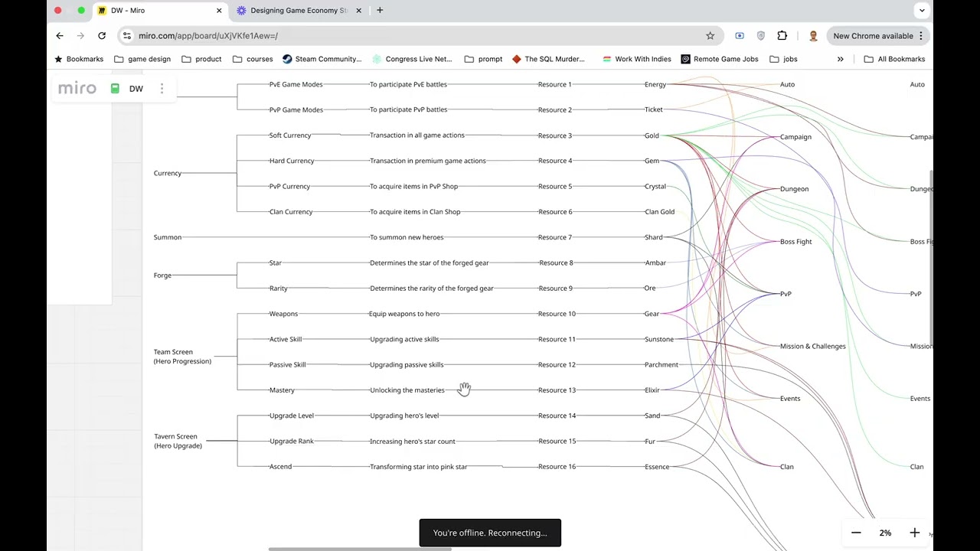The width and height of the screenshot is (980, 551).
Task: Select the Ascend node
Action: [280, 467]
